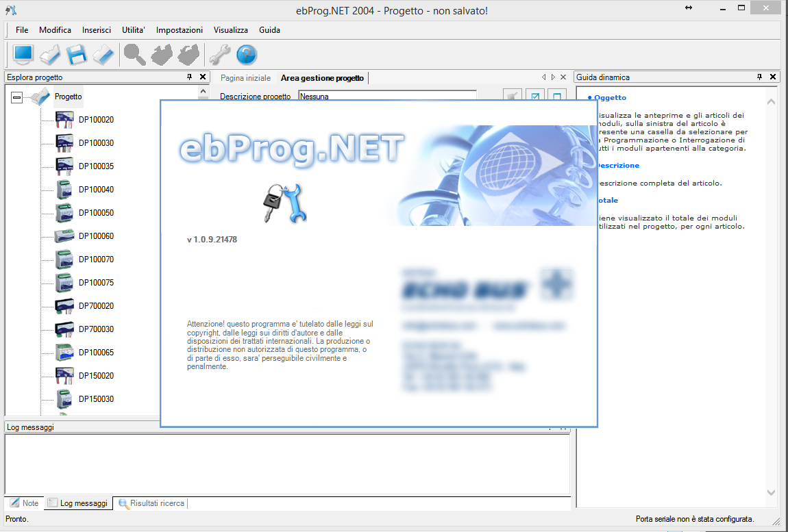Select the DP700020 module icon

(x=64, y=305)
